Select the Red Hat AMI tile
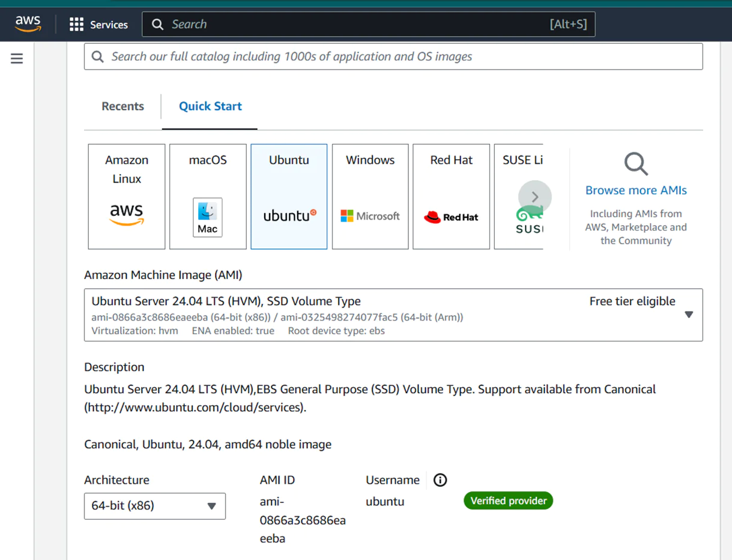 (x=451, y=196)
